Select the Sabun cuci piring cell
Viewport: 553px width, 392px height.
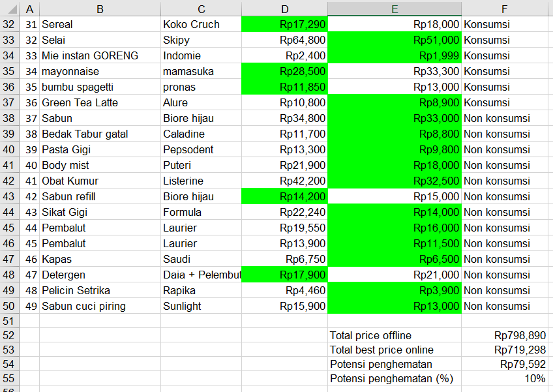100,306
